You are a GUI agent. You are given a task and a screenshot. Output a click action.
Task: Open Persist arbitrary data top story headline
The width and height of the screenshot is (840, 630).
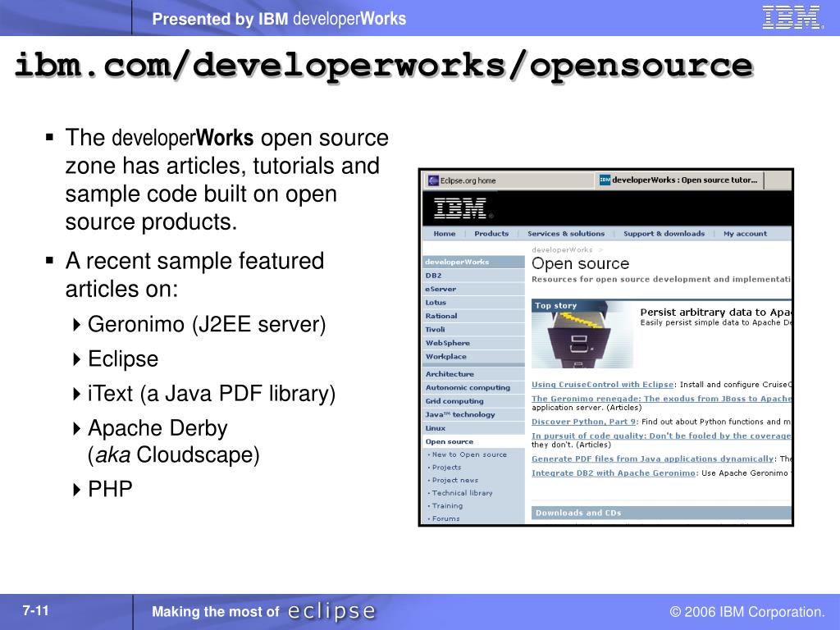point(715,312)
